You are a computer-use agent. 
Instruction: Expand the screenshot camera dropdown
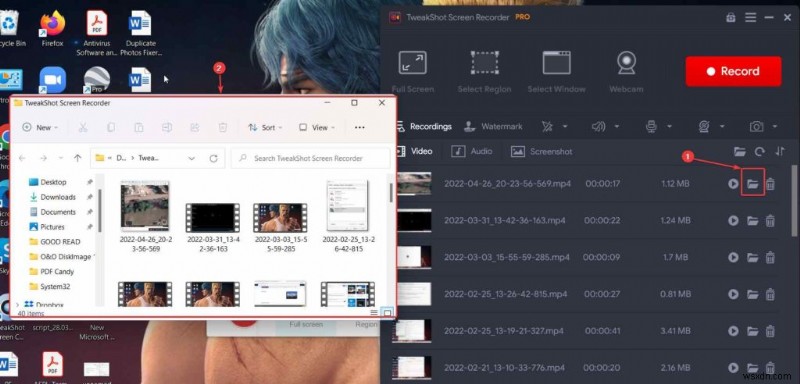(775, 126)
